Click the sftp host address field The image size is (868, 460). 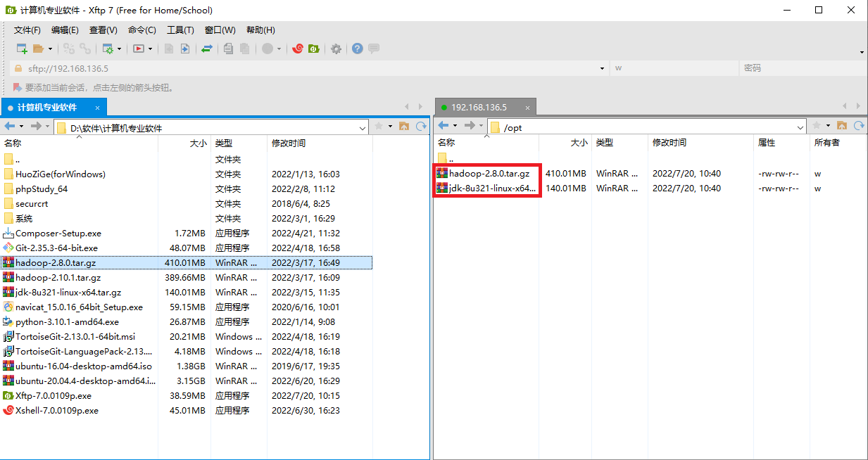click(x=310, y=68)
